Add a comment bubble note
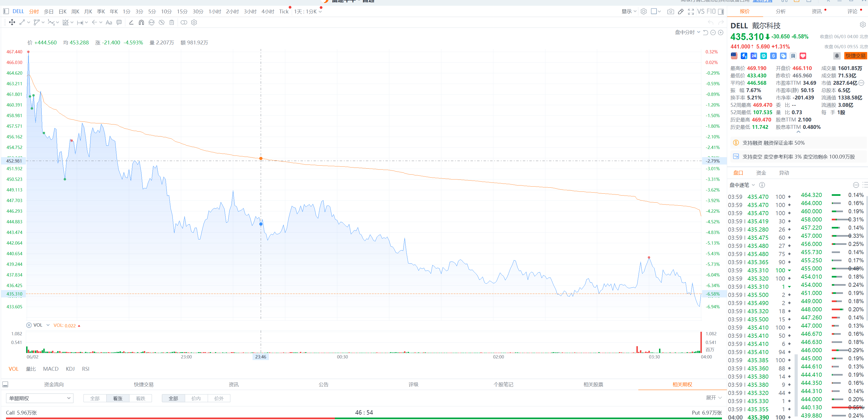The image size is (868, 420). [119, 23]
